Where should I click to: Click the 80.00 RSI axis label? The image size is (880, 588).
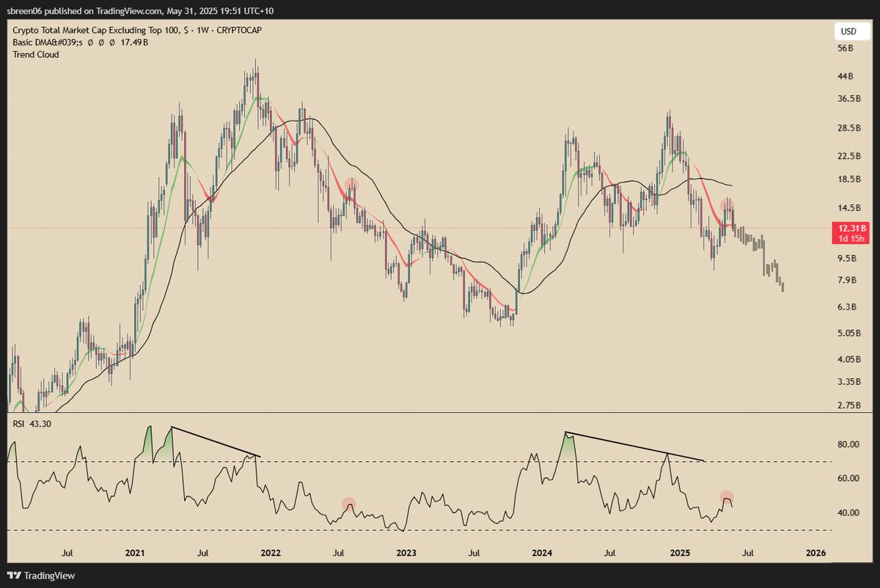[848, 444]
